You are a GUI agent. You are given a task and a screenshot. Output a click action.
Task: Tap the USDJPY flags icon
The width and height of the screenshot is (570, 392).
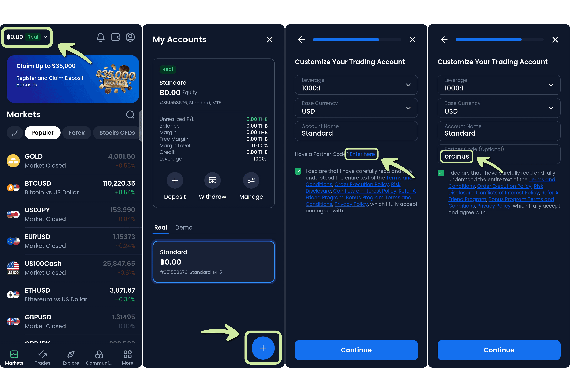[13, 214]
